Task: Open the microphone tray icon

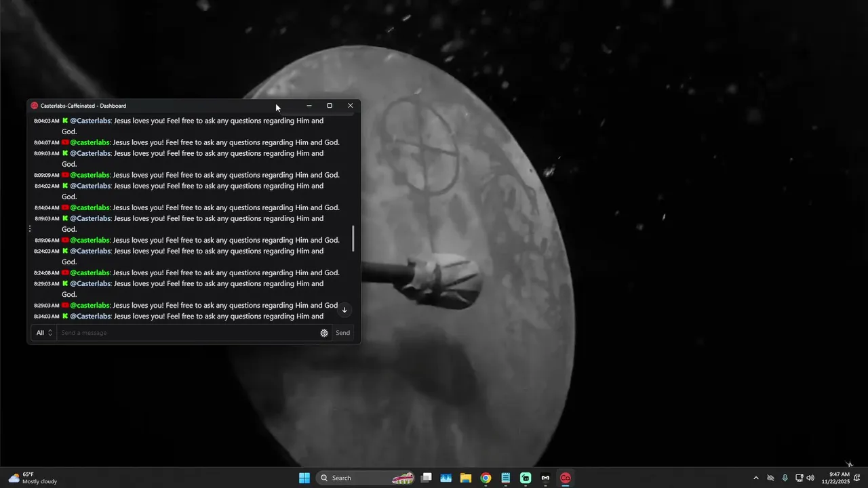Action: pyautogui.click(x=785, y=478)
